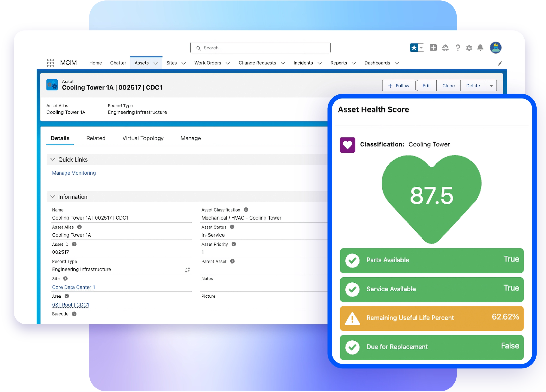Open the App Launcher grid icon

pyautogui.click(x=50, y=63)
